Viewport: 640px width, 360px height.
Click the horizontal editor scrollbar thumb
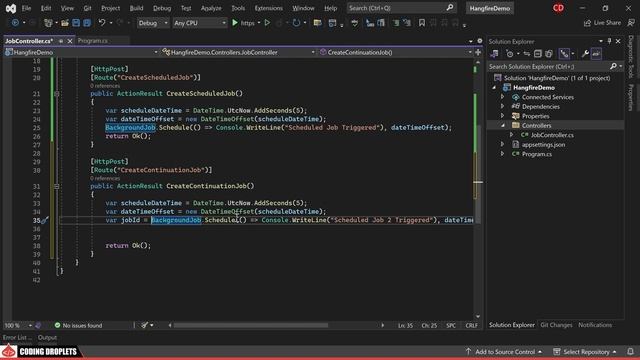click(251, 325)
